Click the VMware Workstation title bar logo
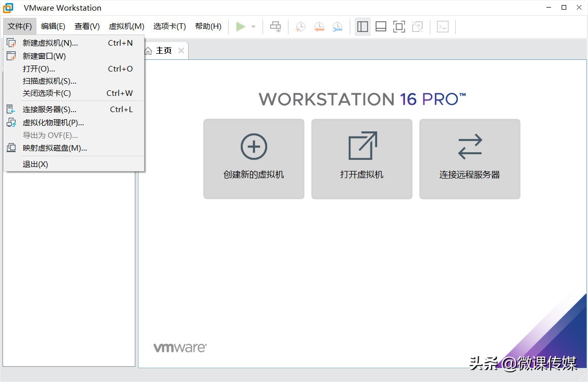Viewport: 588px width, 382px height. (8, 8)
